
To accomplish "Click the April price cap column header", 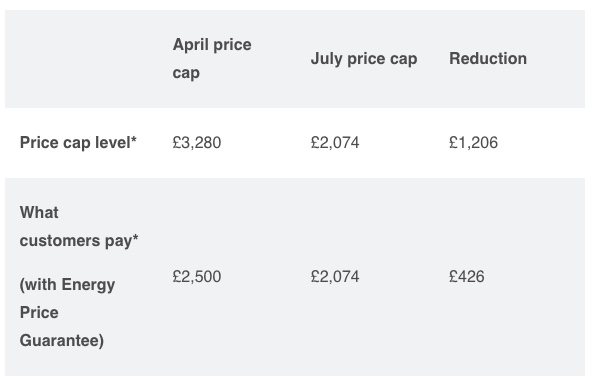I will pyautogui.click(x=212, y=59).
